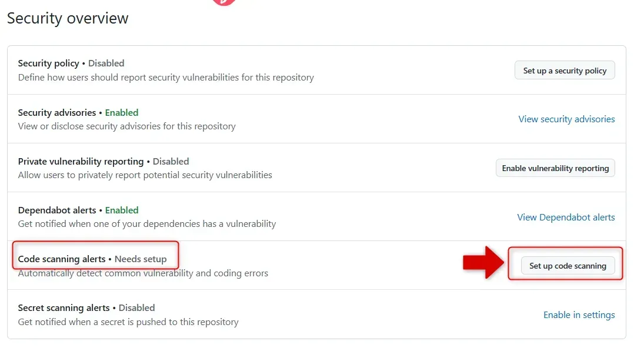
Task: Click the Security advisories row title
Action: click(x=57, y=113)
